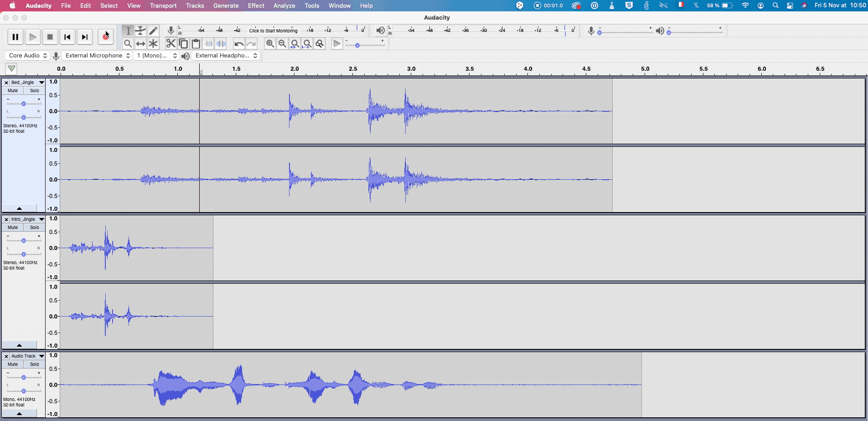This screenshot has height=421, width=868.
Task: Open the Generate menu
Action: 226,5
